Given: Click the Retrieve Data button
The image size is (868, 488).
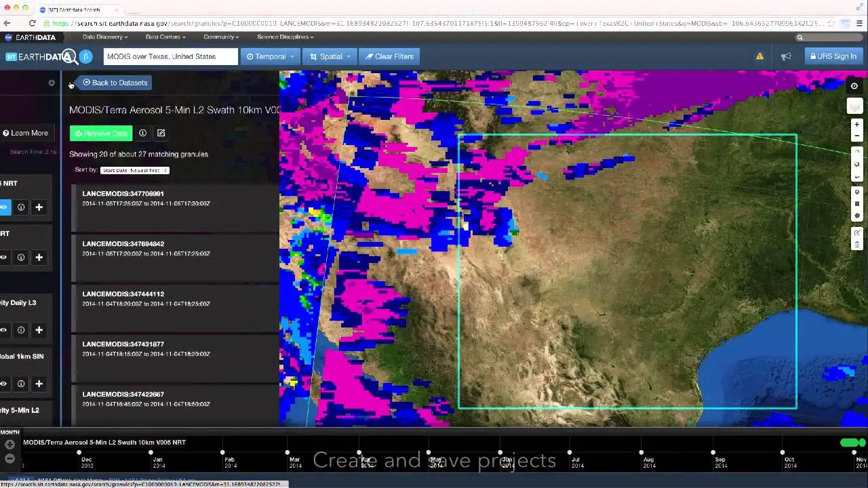Looking at the screenshot, I should point(100,134).
